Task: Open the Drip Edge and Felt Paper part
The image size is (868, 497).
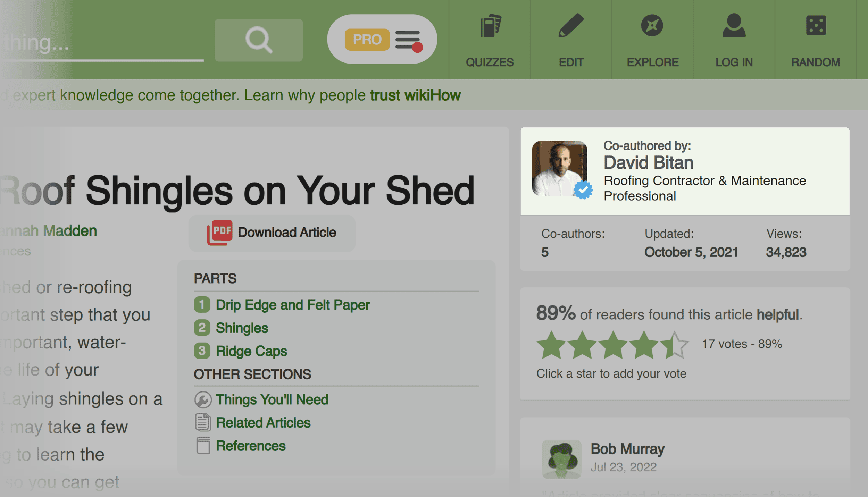Action: [x=292, y=304]
